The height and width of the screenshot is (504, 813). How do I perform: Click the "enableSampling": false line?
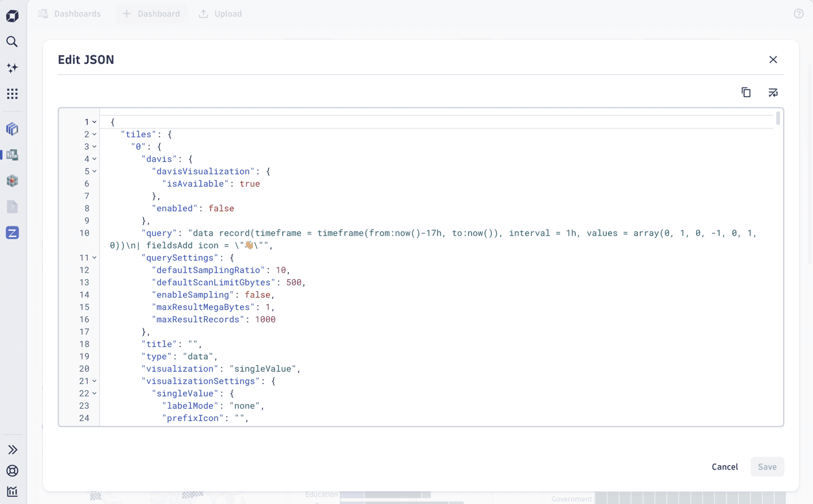point(213,295)
